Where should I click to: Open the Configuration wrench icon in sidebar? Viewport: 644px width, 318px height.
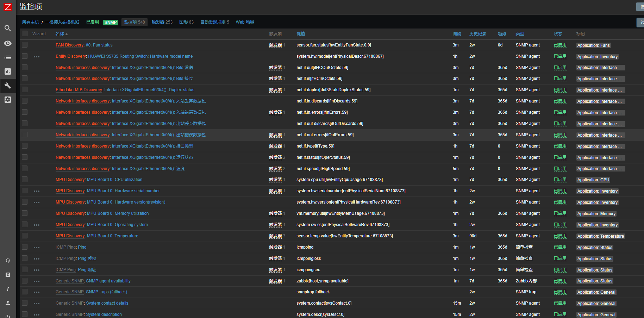point(7,86)
